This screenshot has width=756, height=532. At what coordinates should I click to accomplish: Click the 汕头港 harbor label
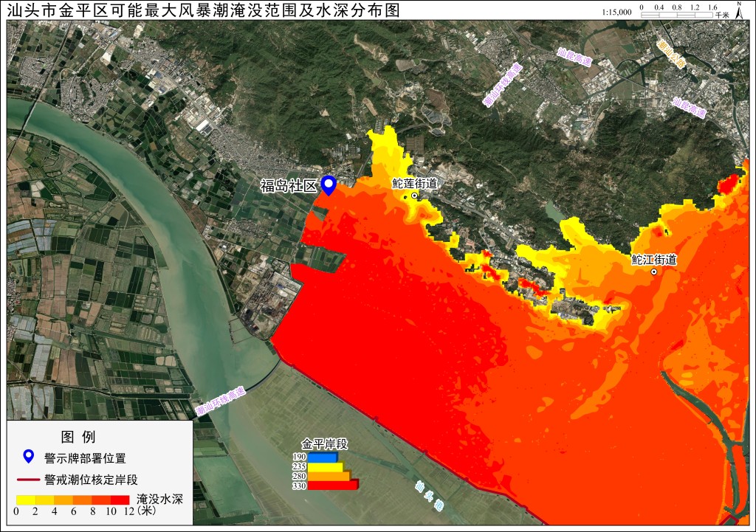pos(429,496)
